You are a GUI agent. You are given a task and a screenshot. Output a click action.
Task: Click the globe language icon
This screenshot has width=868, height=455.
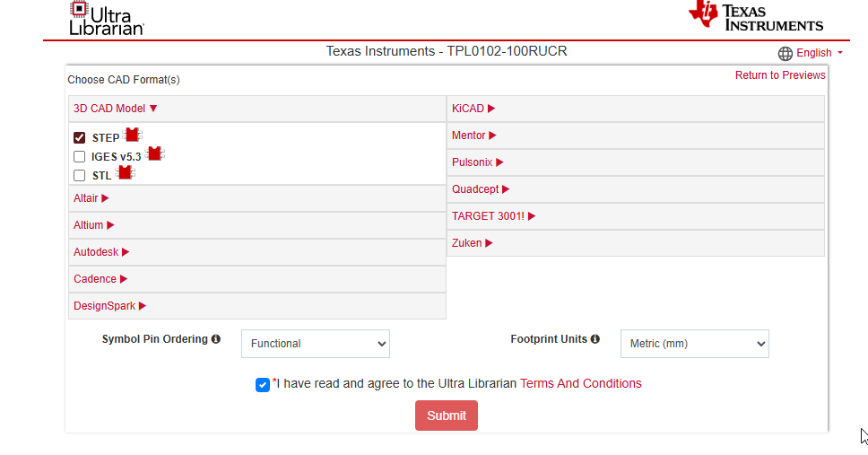pyautogui.click(x=785, y=53)
